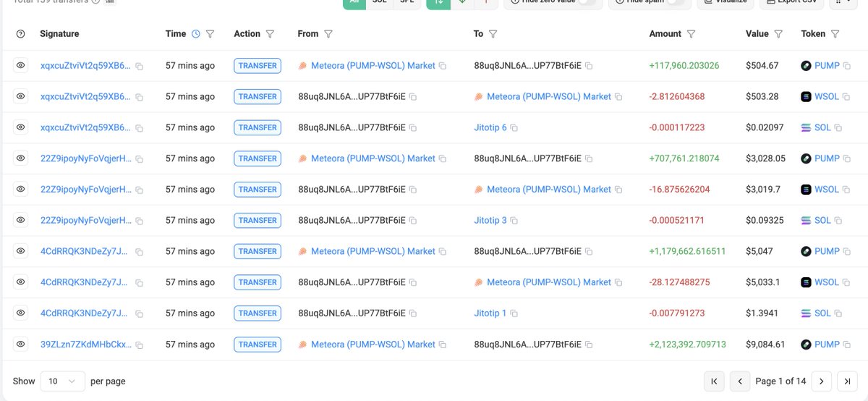
Task: Open the Token column filter
Action: point(835,34)
